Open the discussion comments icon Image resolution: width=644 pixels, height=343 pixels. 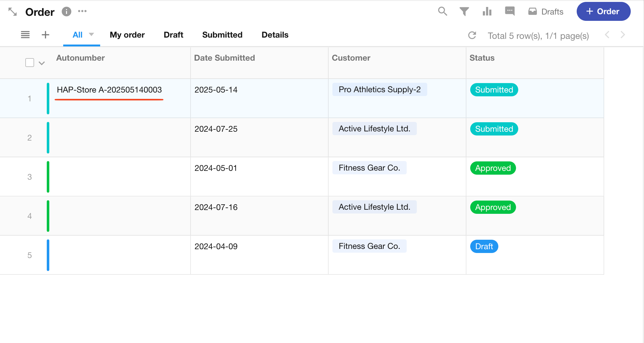510,11
